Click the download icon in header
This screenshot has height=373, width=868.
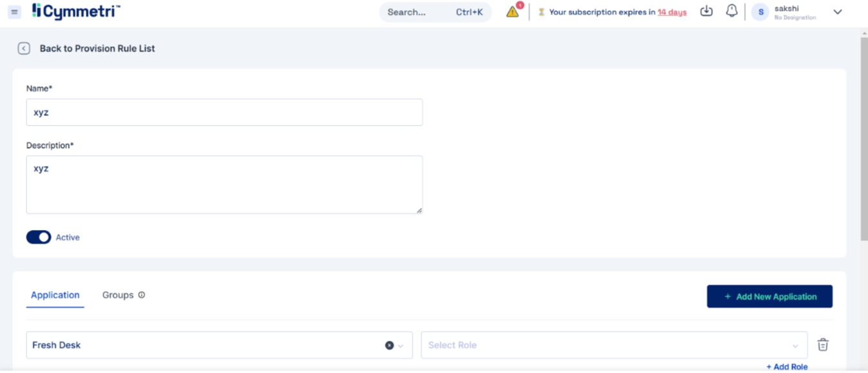(x=706, y=11)
